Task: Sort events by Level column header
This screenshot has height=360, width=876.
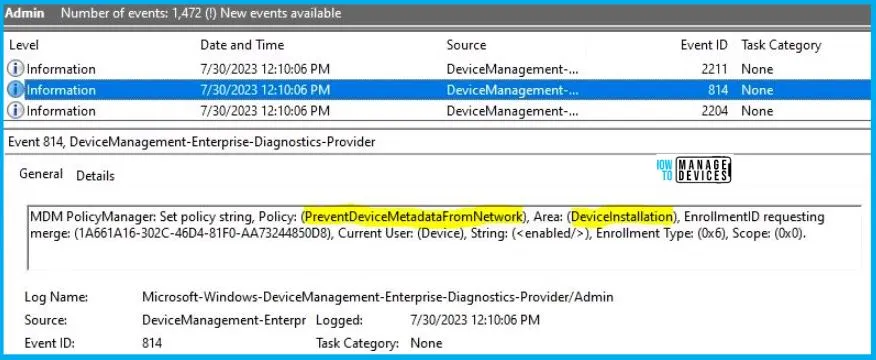Action: point(24,45)
